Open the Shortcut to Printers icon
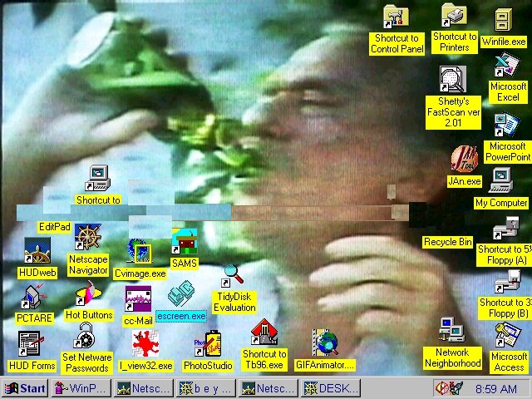This screenshot has width=532, height=399. coord(454,16)
